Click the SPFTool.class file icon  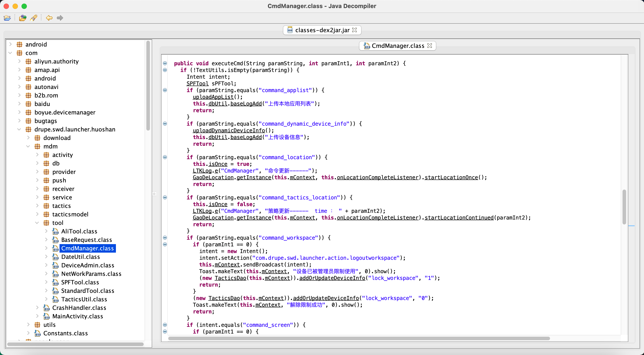(x=55, y=282)
